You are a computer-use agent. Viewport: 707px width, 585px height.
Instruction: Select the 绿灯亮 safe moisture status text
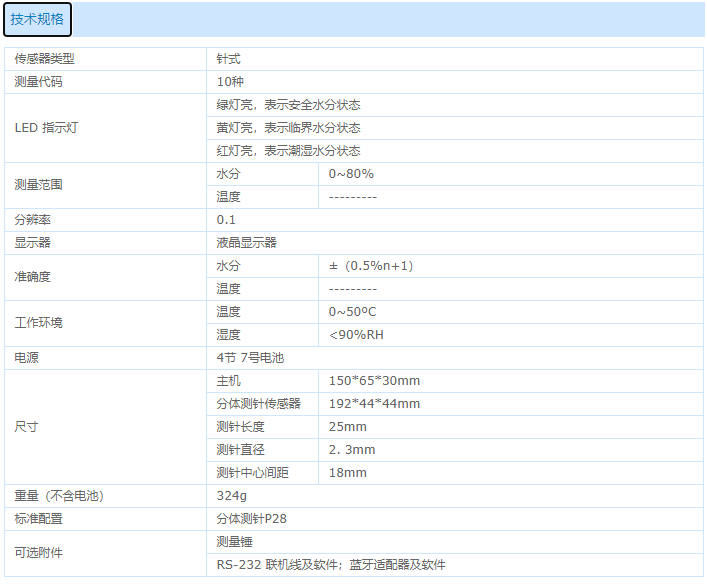coord(288,105)
